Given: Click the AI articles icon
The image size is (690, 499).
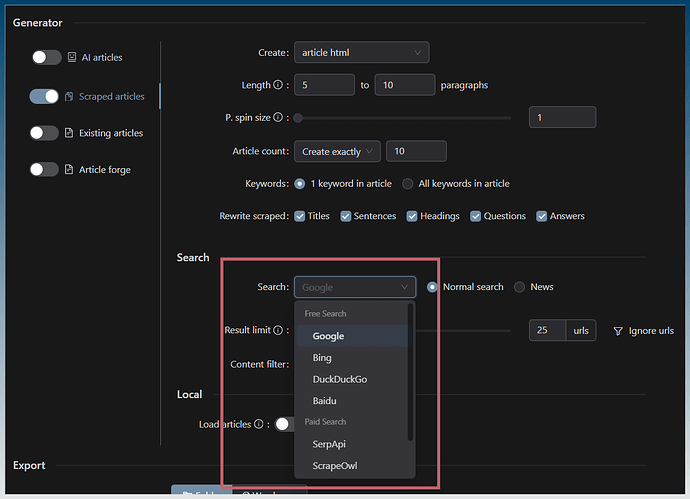Looking at the screenshot, I should 72,58.
